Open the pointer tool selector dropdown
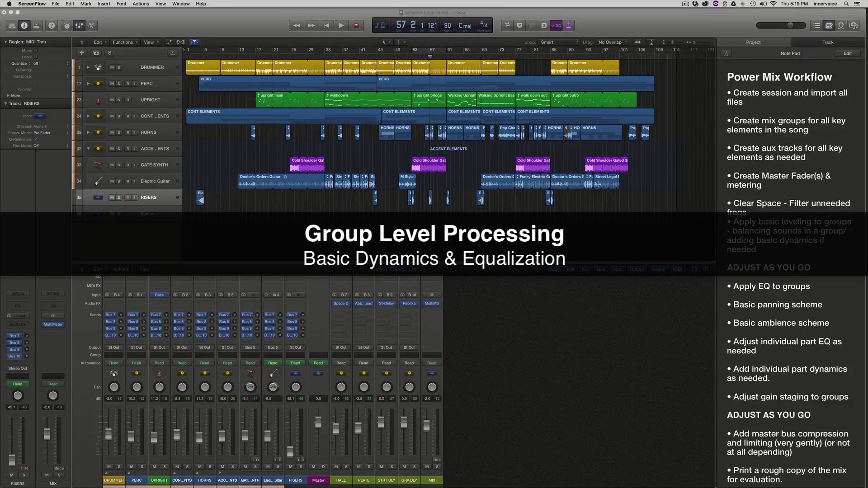 point(386,42)
